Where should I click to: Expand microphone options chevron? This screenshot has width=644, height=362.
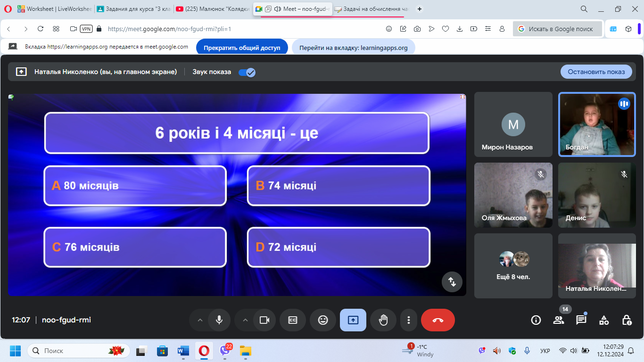click(x=200, y=320)
